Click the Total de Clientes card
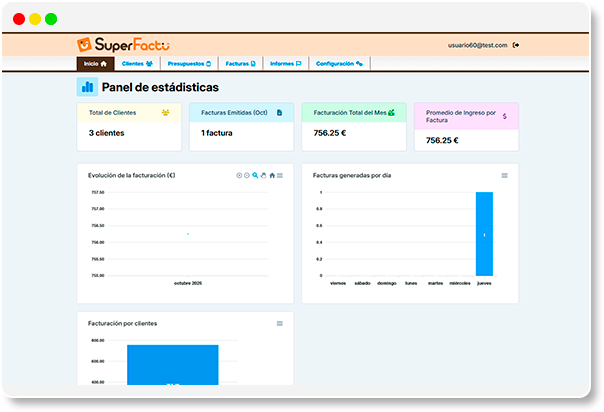604x412 pixels. [130, 123]
